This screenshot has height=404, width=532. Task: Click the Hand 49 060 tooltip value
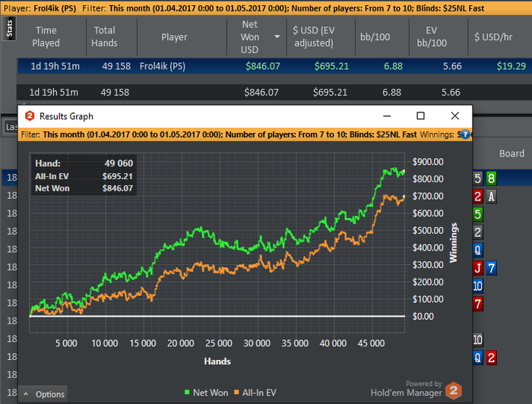pyautogui.click(x=119, y=163)
